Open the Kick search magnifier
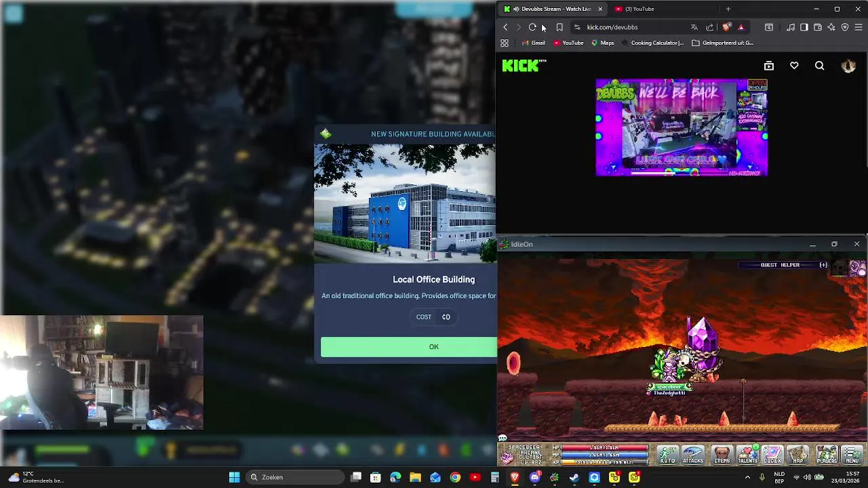The image size is (868, 488). [x=819, y=66]
